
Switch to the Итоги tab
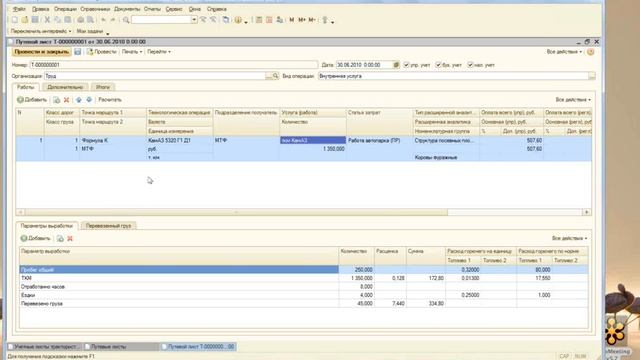103,87
